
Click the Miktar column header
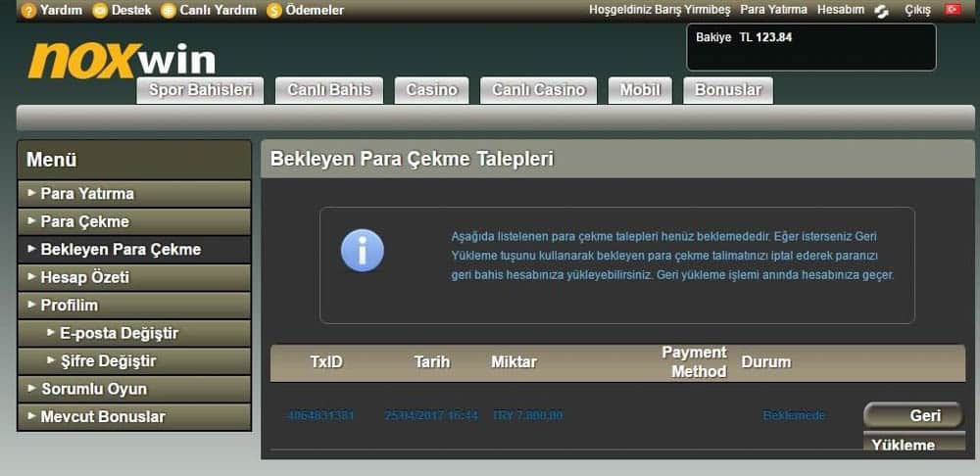(x=514, y=361)
